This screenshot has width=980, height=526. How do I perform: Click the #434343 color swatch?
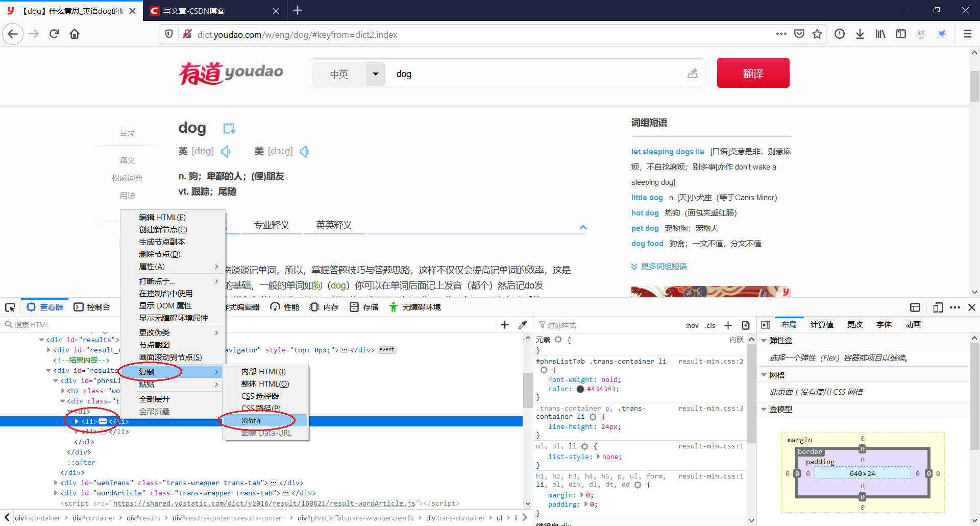(580, 389)
